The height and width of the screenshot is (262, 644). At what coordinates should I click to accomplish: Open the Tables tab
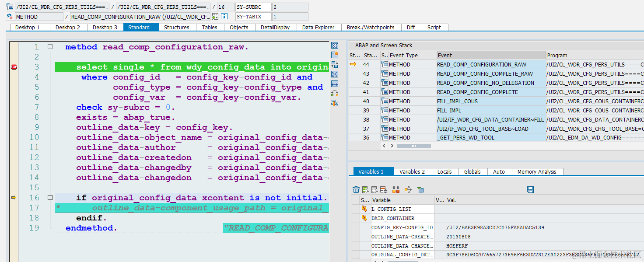click(x=210, y=27)
